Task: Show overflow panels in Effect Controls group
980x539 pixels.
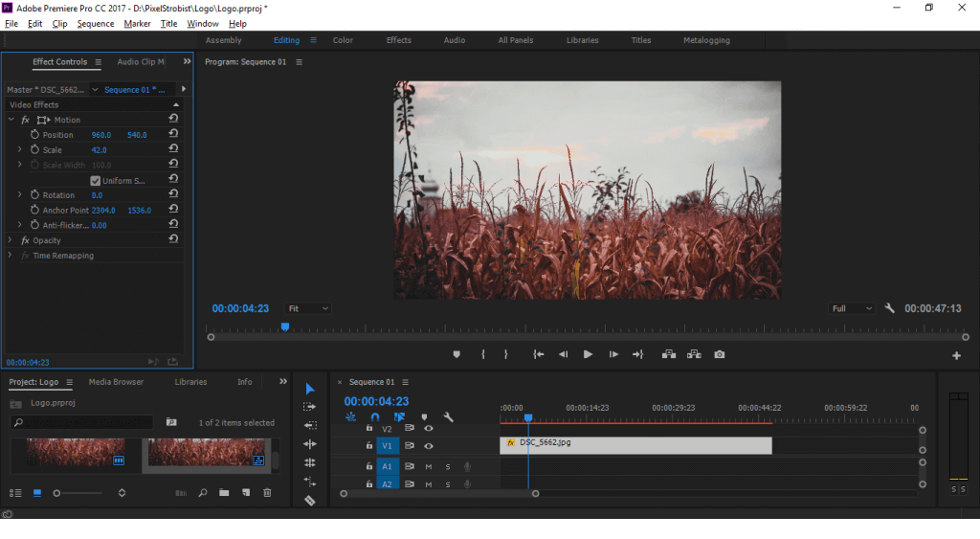Action: (187, 61)
